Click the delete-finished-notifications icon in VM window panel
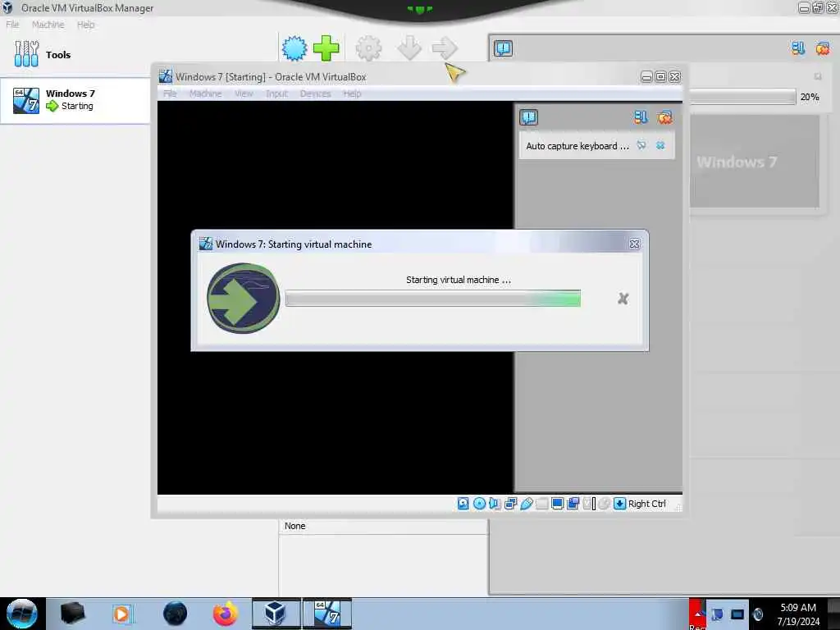The height and width of the screenshot is (630, 840). (x=664, y=117)
